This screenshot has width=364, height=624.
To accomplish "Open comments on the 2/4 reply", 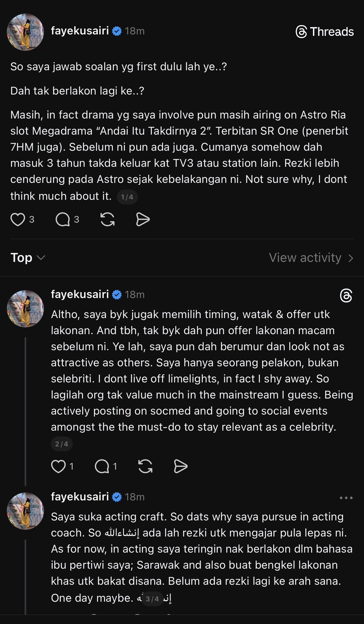I will [102, 466].
